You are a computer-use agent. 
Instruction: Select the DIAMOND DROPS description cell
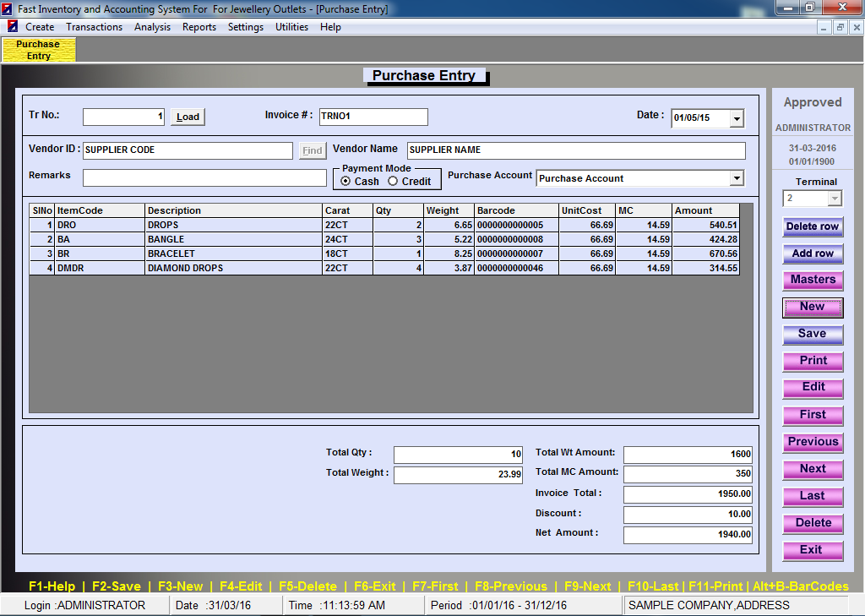pyautogui.click(x=233, y=268)
